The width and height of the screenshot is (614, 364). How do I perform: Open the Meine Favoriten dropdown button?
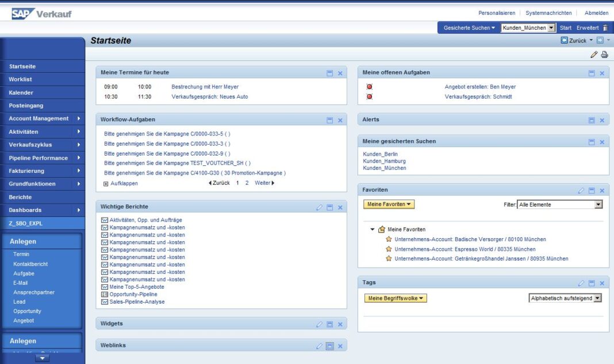pos(389,204)
